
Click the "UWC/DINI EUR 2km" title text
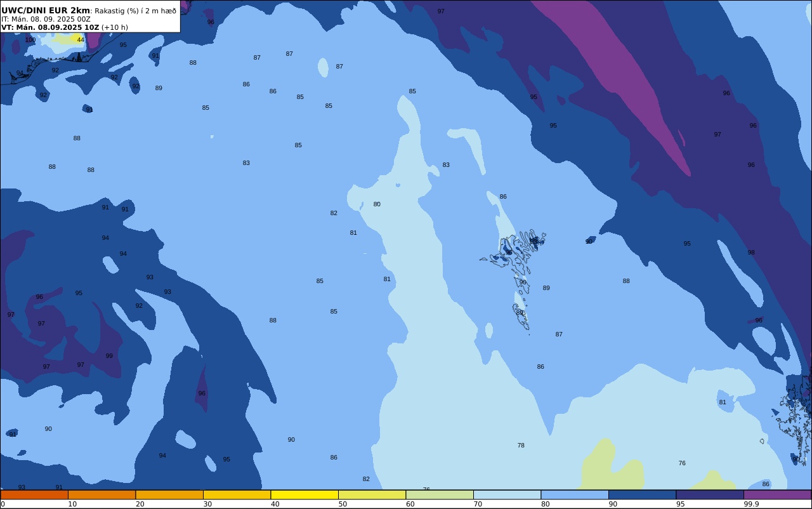point(46,10)
